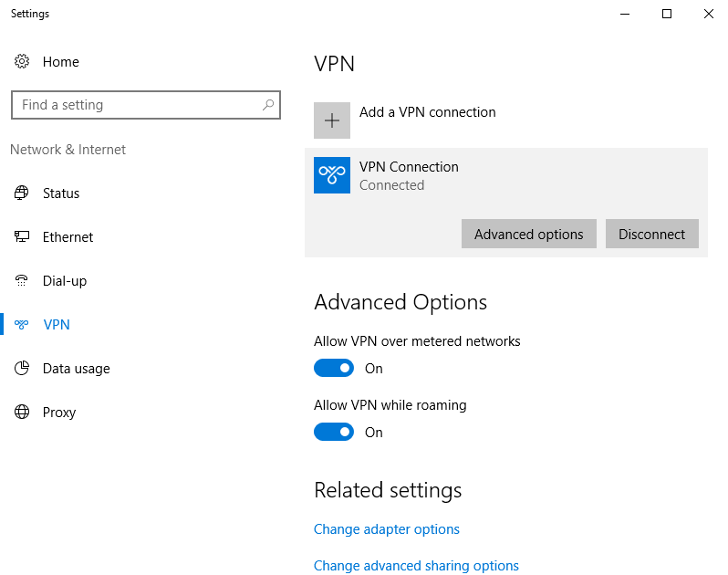
Task: Click the Ethernet monitor icon
Action: pos(22,237)
